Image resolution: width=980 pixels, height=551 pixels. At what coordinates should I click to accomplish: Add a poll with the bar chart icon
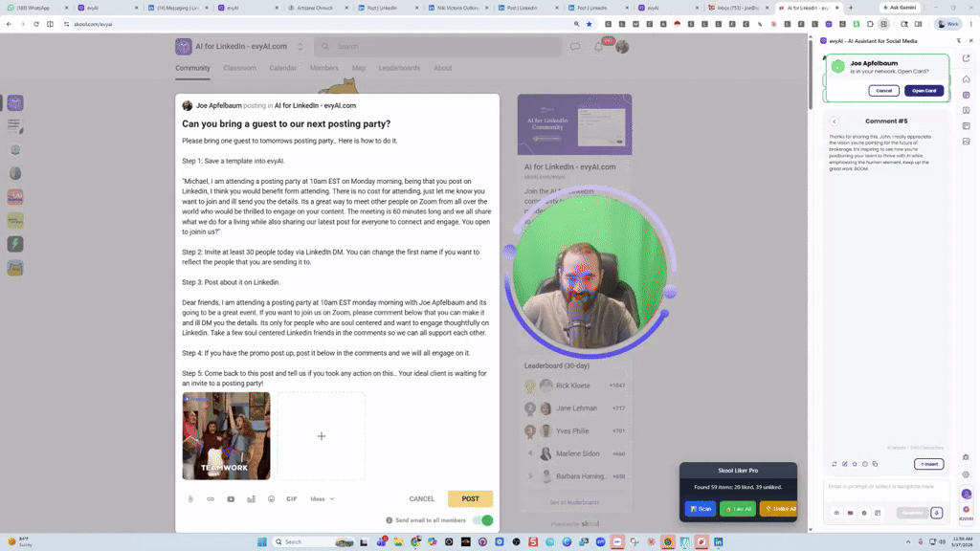(251, 499)
